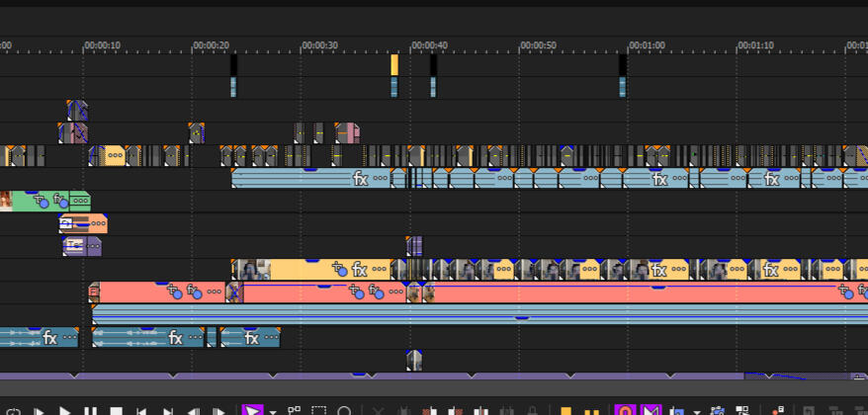The height and width of the screenshot is (415, 868).
Task: Open fx on first yellow video event
Action: [x=360, y=270]
